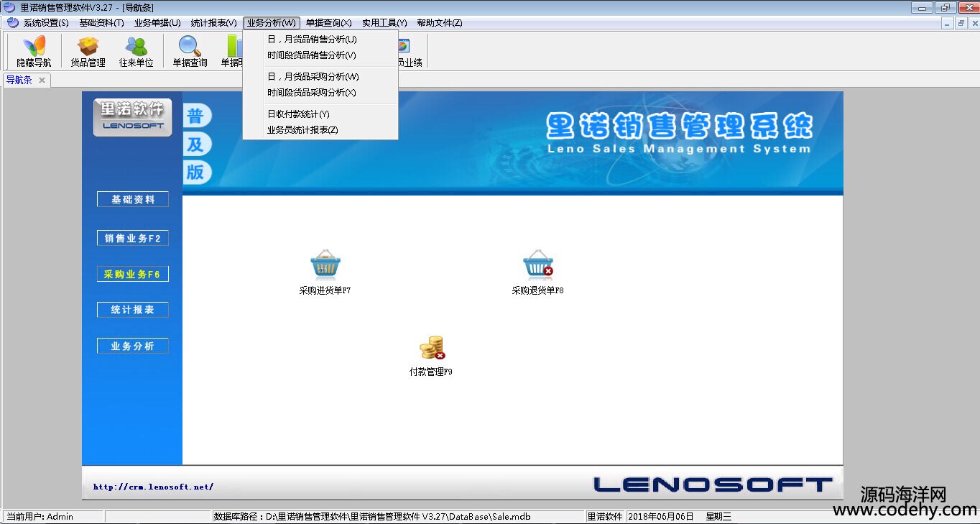The height and width of the screenshot is (524, 980).
Task: Select 日，月货品销售分析(U) menu entry
Action: coord(320,40)
